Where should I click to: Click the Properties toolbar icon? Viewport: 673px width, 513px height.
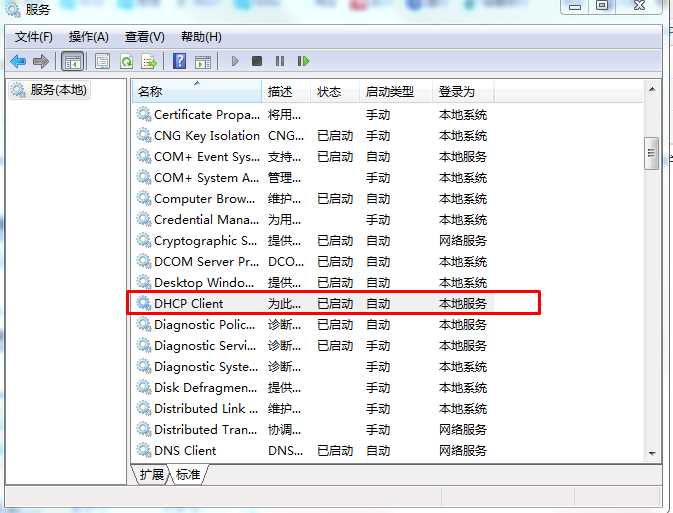pyautogui.click(x=102, y=61)
